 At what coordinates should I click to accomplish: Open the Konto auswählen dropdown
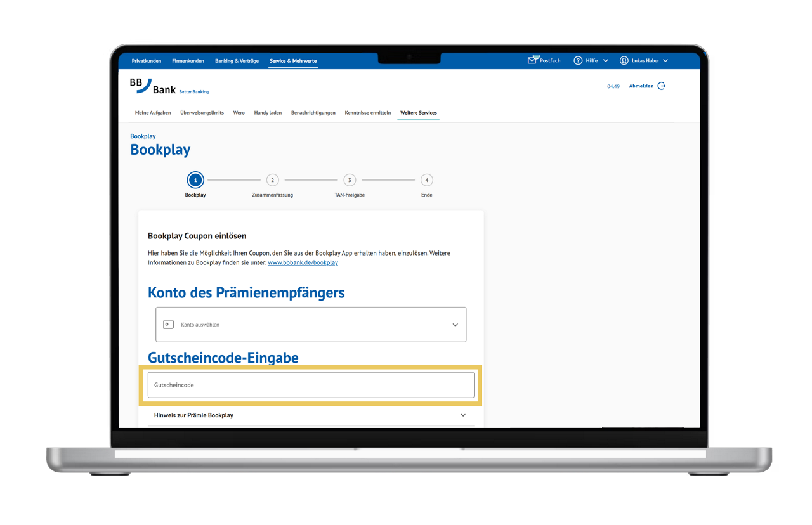[x=311, y=324]
